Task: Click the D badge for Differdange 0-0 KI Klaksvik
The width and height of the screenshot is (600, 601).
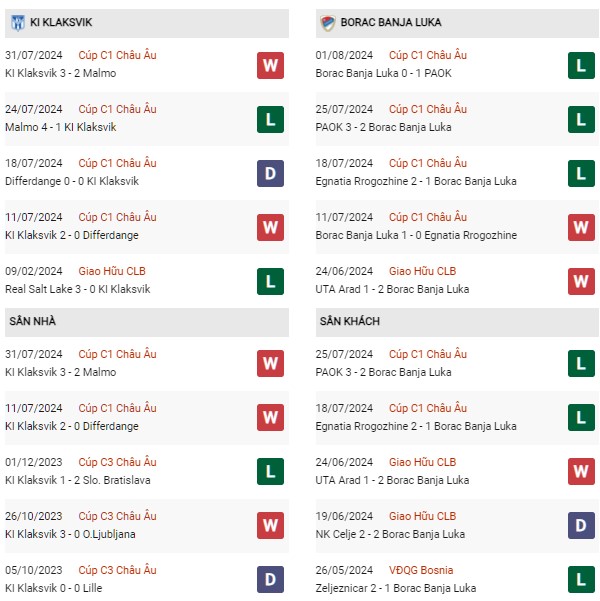Action: tap(270, 174)
